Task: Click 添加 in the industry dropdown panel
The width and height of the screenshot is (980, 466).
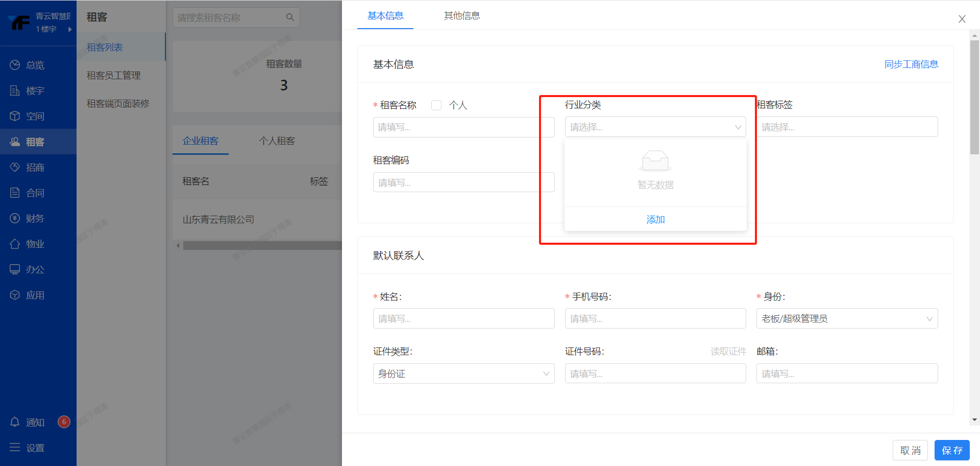Action: tap(655, 220)
